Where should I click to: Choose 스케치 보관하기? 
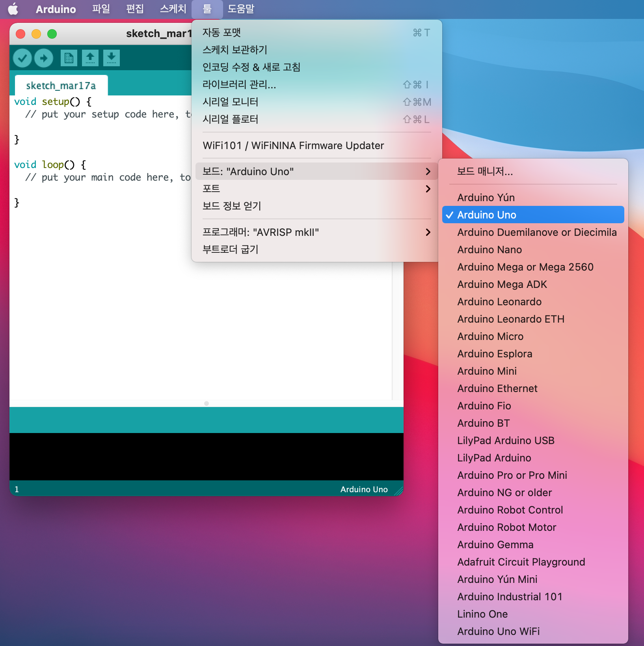[316, 50]
